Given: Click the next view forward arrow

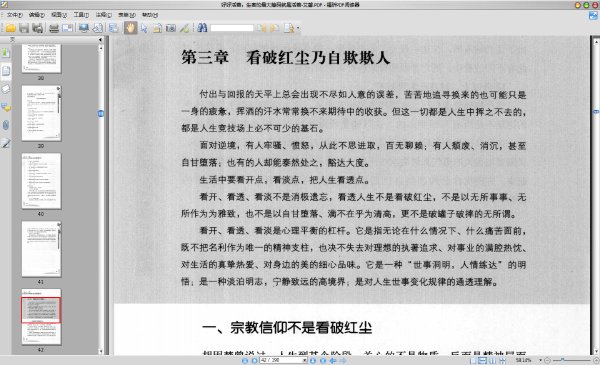Looking at the screenshot, I should pyautogui.click(x=343, y=360).
